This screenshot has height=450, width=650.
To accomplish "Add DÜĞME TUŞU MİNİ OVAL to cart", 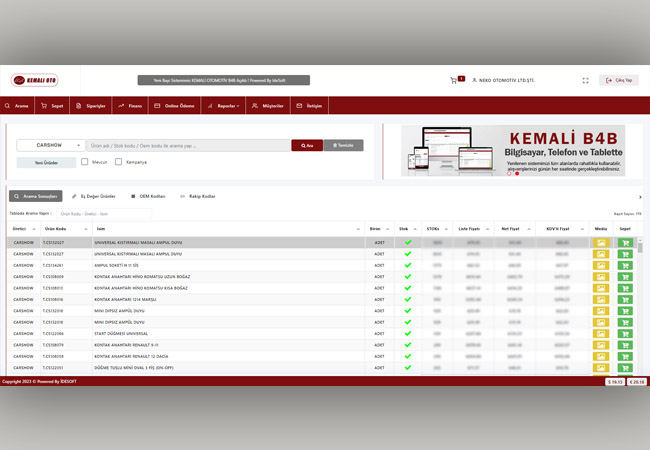I will [x=625, y=368].
